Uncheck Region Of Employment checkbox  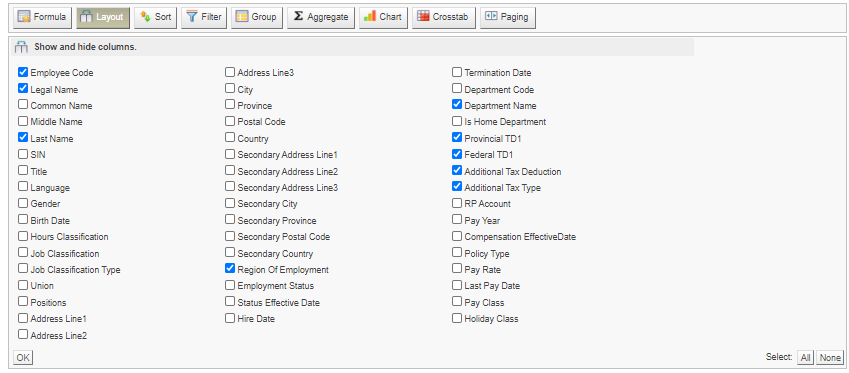pos(230,269)
